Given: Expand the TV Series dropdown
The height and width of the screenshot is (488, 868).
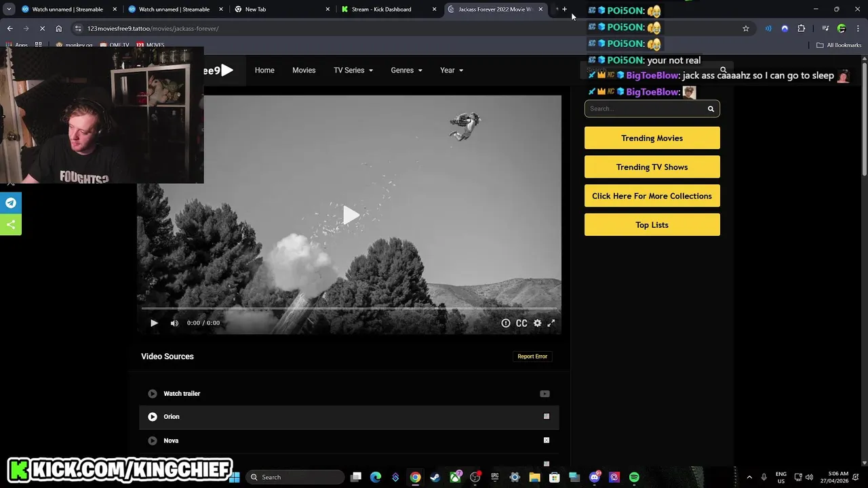Looking at the screenshot, I should 353,70.
